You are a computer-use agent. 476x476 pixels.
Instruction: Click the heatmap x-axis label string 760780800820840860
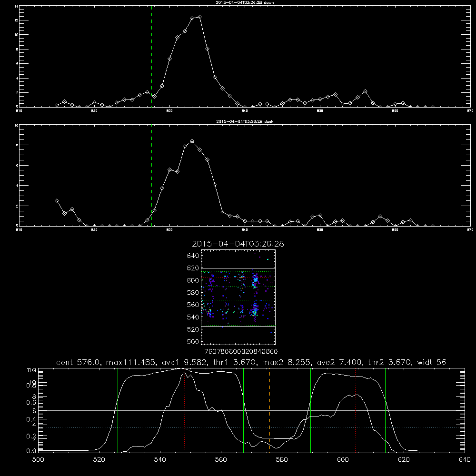241,352
